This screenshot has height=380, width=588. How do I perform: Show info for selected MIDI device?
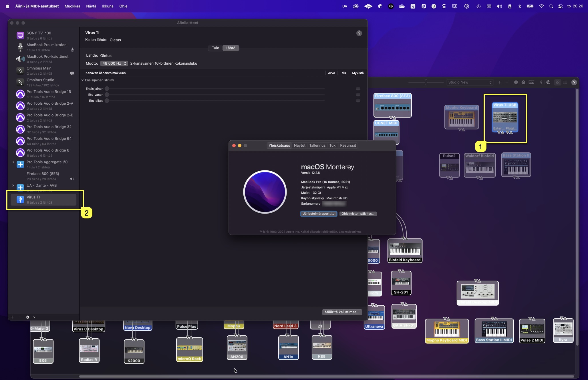(516, 82)
